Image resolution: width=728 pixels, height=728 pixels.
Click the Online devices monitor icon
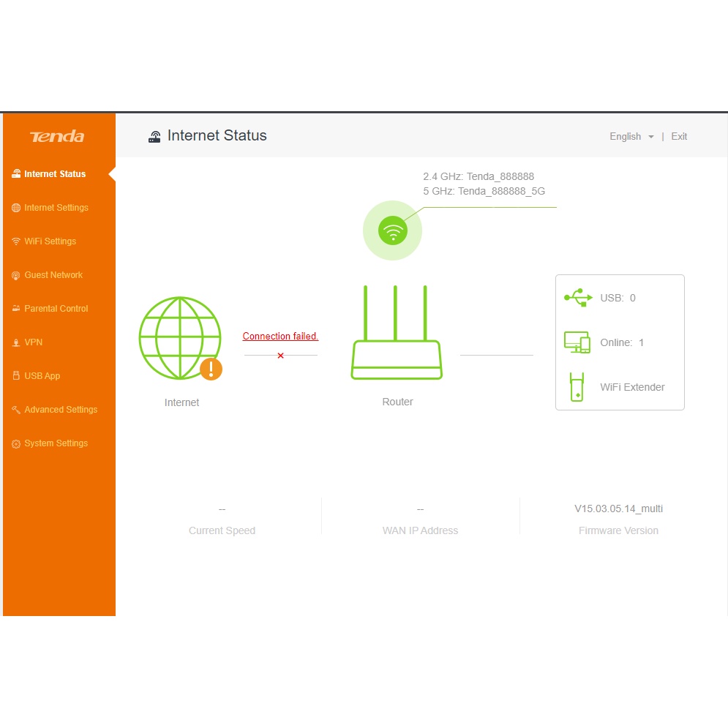point(577,342)
